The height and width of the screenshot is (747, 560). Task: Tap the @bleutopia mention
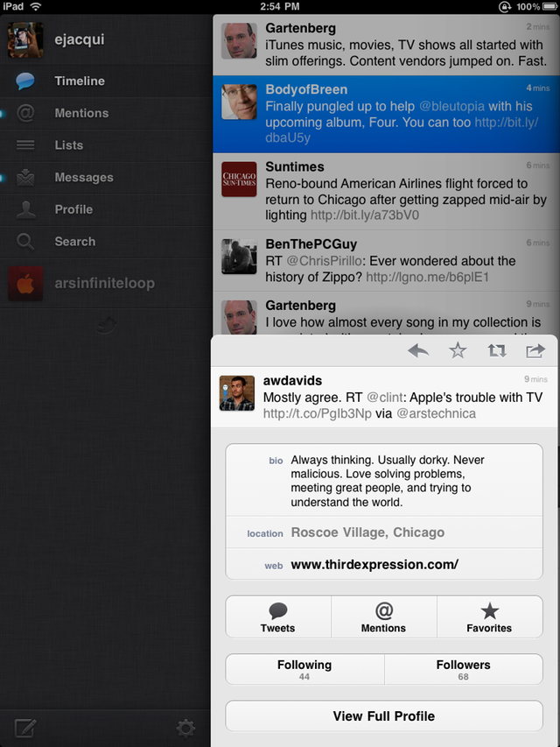[x=451, y=106]
